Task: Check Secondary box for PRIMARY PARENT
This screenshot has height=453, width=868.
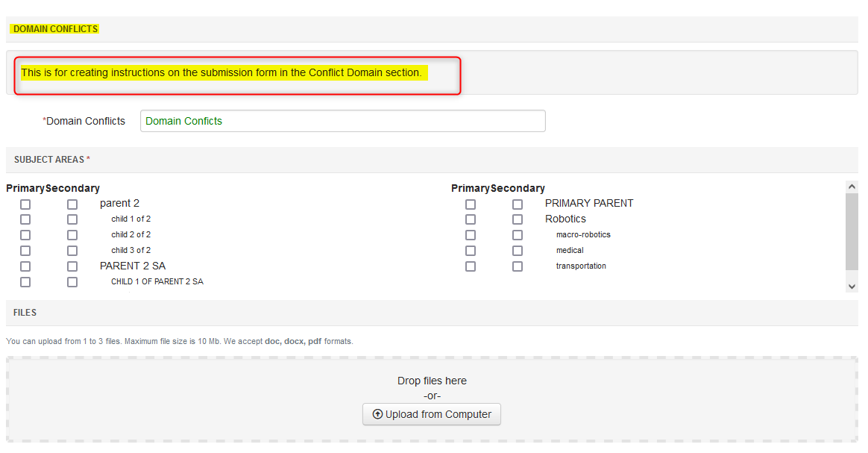Action: tap(518, 204)
